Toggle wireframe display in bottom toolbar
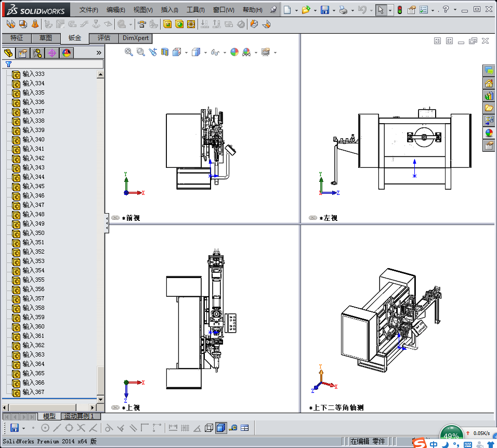 tap(209, 428)
